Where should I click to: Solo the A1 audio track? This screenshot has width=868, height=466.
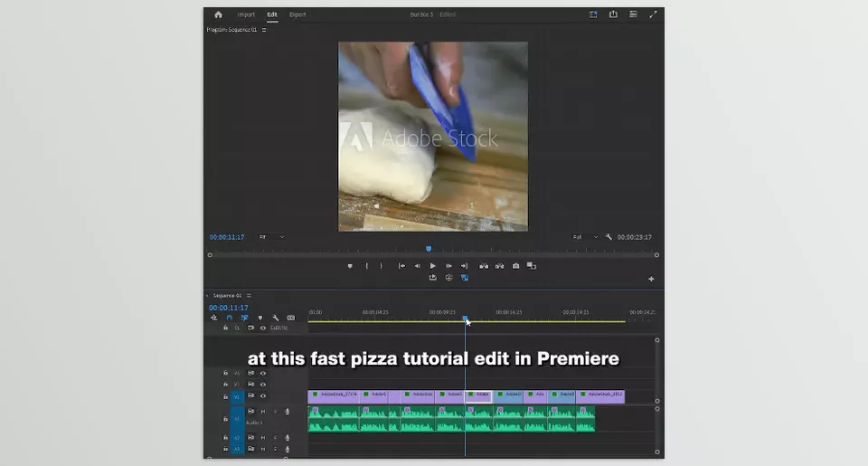click(x=275, y=412)
